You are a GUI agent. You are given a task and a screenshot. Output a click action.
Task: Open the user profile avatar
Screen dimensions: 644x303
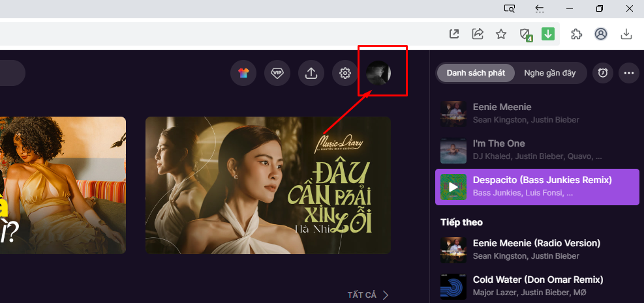click(378, 73)
